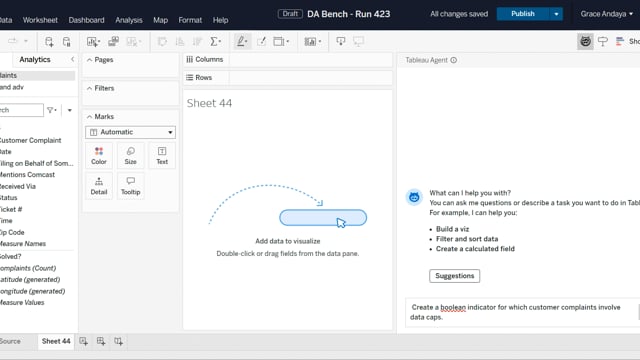Screen dimensions: 640x360
Task: Click the Sort Descending toolbar icon
Action: [x=198, y=42]
